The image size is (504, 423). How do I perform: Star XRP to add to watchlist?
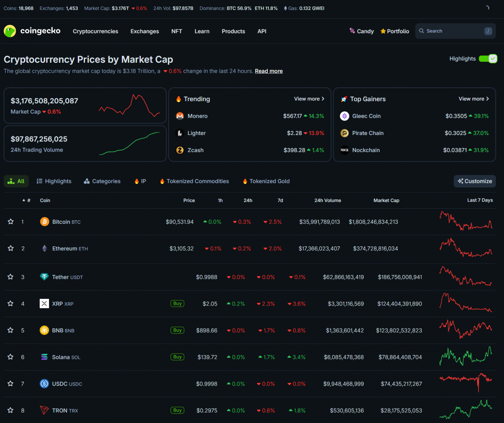click(11, 304)
